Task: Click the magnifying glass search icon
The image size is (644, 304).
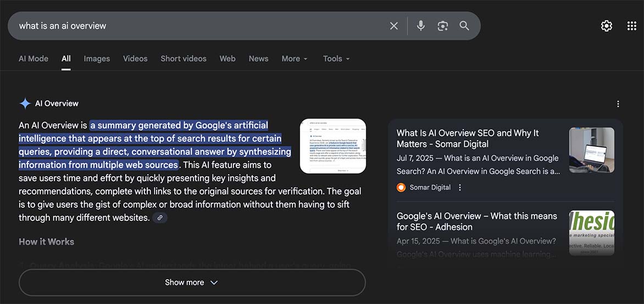Action: (x=464, y=26)
